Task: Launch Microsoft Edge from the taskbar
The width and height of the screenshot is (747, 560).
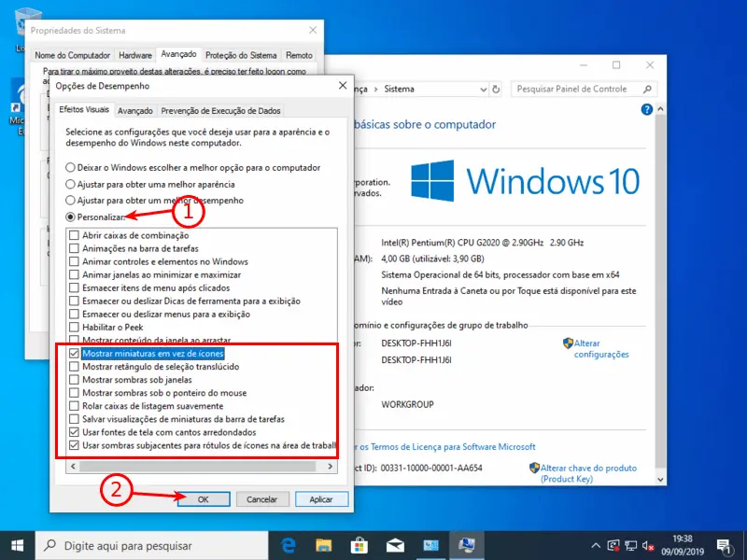Action: pyautogui.click(x=289, y=546)
